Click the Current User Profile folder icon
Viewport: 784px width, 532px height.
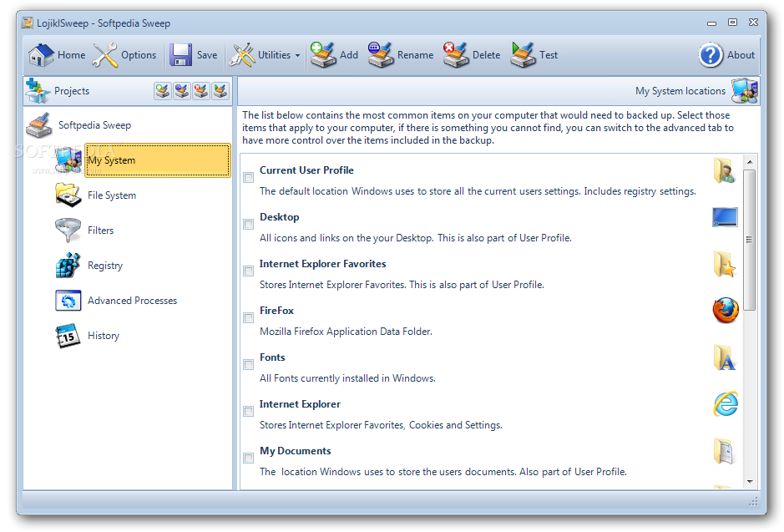tap(725, 170)
